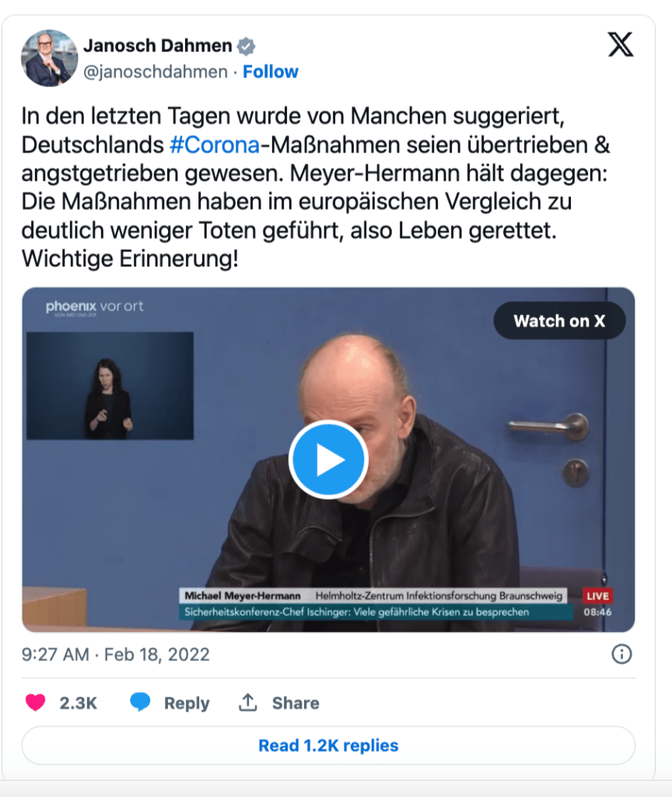Image resolution: width=672 pixels, height=797 pixels.
Task: Click the sign language interpreter inset
Action: click(110, 386)
